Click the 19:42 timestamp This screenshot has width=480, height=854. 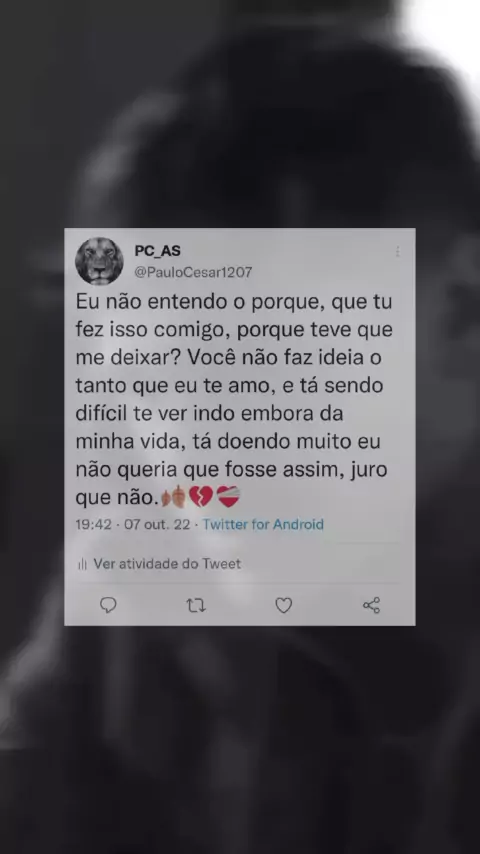coord(93,524)
